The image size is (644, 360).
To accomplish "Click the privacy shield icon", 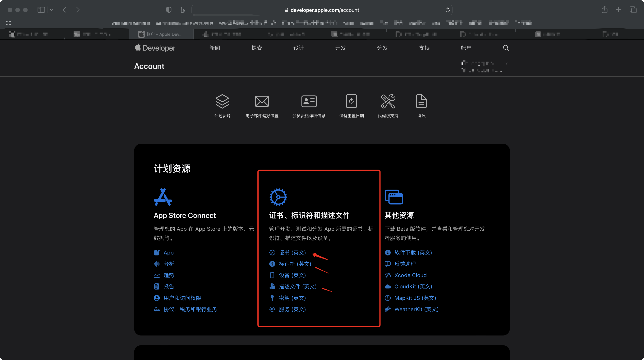I will (169, 10).
